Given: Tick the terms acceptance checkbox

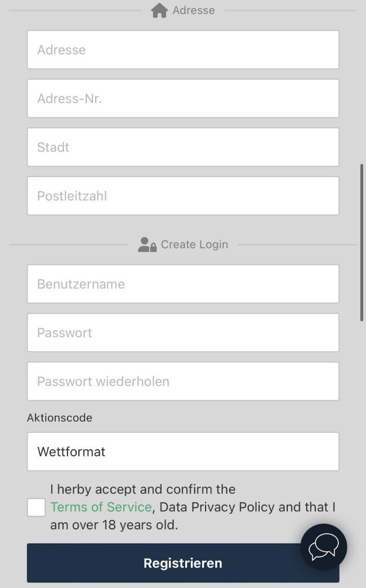Looking at the screenshot, I should click(x=37, y=507).
